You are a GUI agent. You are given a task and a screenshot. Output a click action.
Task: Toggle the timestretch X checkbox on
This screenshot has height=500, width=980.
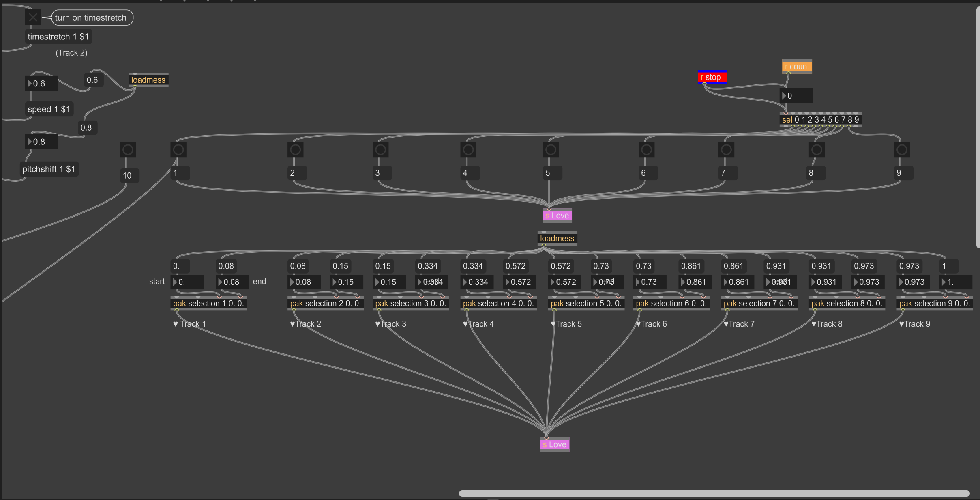tap(33, 17)
